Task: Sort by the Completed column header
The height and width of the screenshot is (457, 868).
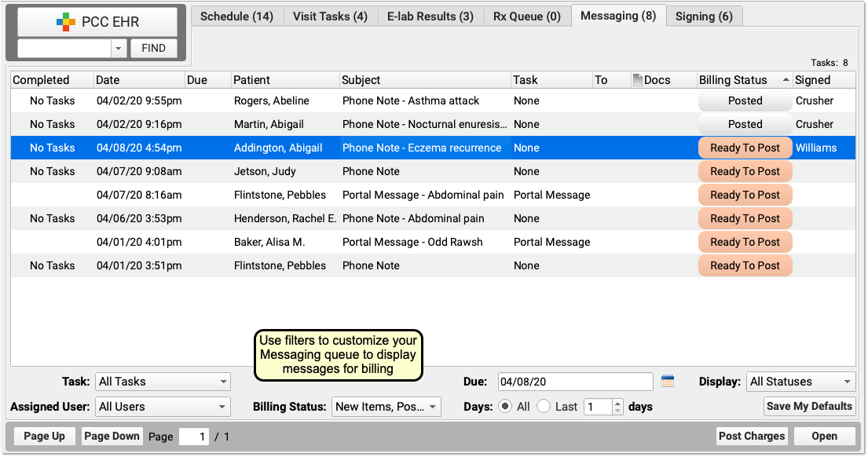Action: pos(52,80)
